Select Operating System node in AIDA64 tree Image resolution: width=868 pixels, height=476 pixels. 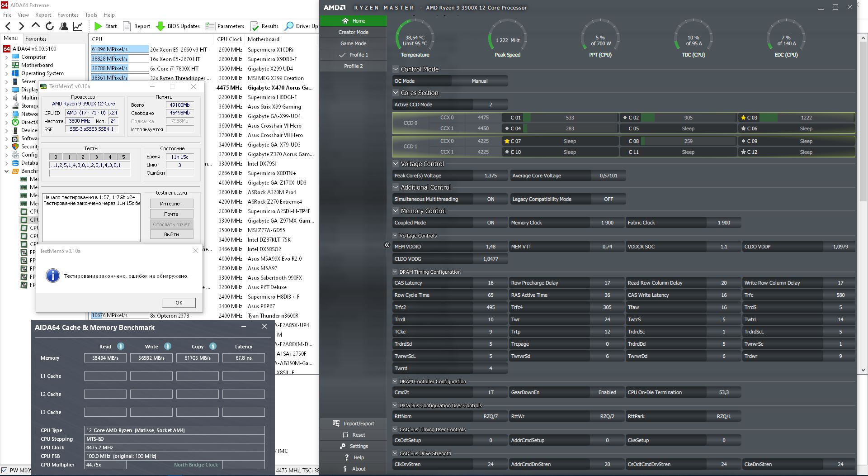pyautogui.click(x=42, y=73)
